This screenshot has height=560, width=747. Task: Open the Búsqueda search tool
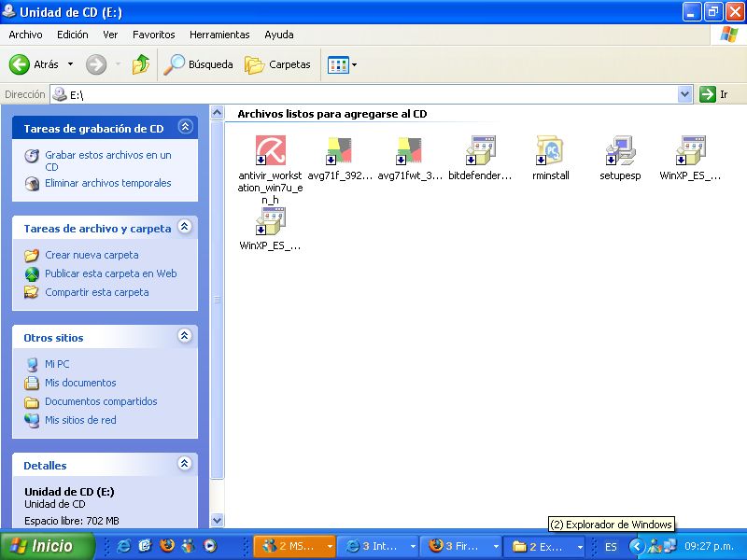coord(198,64)
